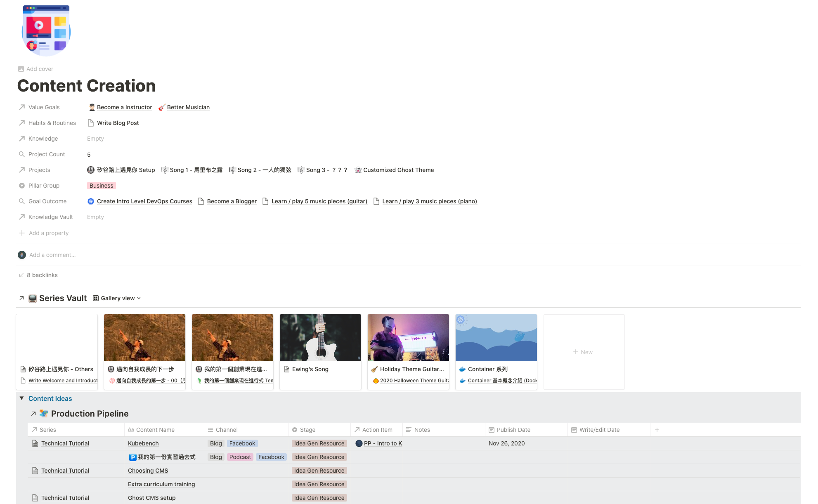The width and height of the screenshot is (818, 504).
Task: Click the ghost icon beside Customized Ghost Theme
Action: pos(358,170)
